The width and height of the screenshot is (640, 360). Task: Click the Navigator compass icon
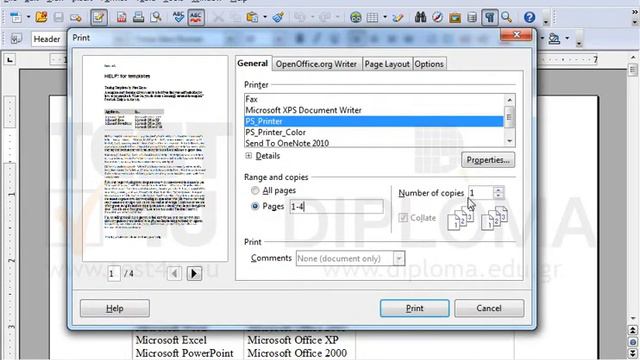point(438,17)
